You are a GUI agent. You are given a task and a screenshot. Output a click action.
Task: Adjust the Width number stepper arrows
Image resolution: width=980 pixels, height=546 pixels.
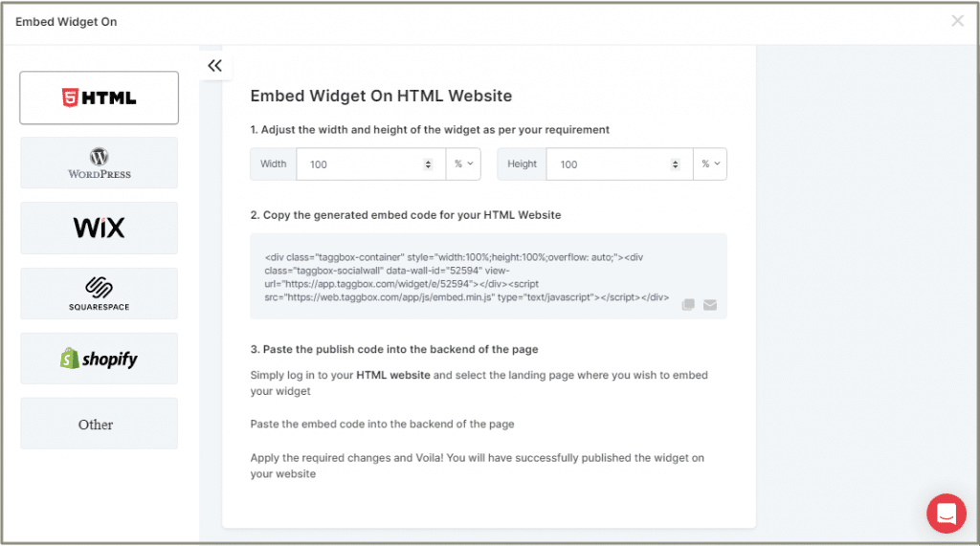point(428,164)
